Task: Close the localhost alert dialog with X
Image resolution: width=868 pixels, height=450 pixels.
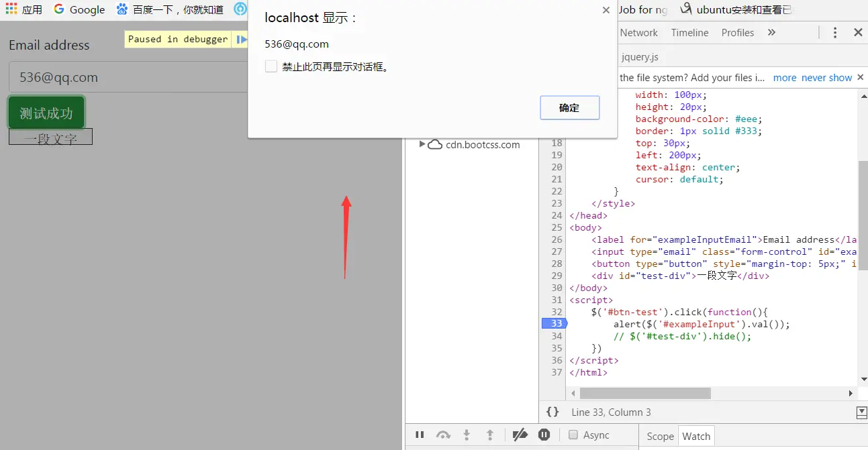Action: (x=606, y=10)
